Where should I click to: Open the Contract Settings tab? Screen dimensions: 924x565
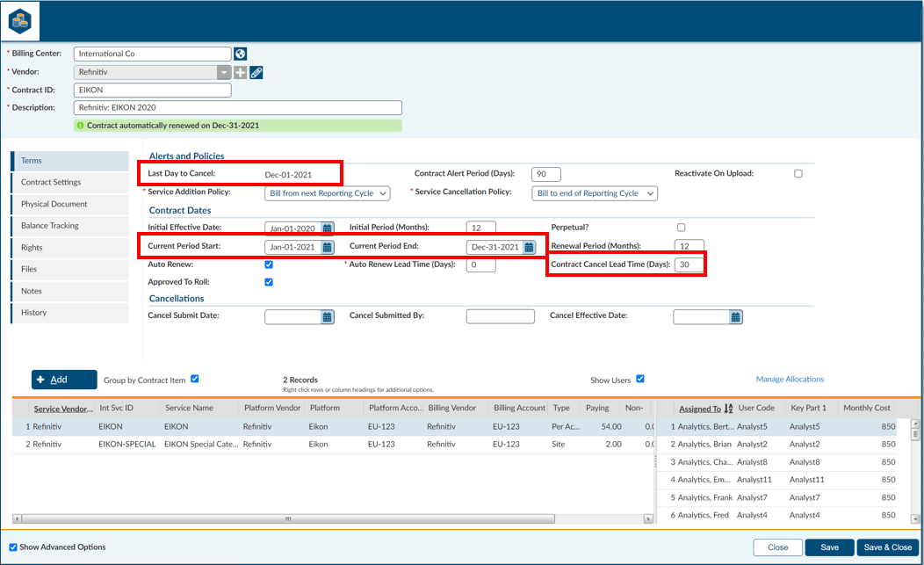tap(70, 182)
